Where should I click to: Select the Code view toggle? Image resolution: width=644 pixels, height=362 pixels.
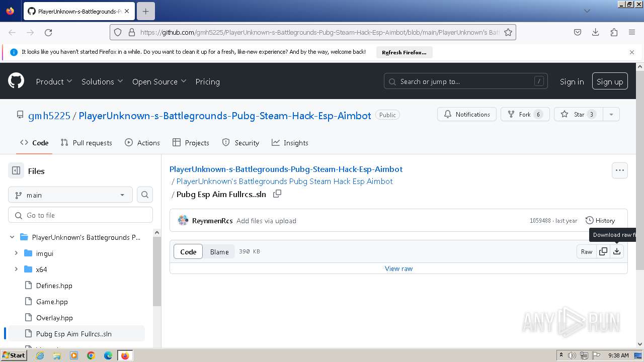(x=188, y=251)
